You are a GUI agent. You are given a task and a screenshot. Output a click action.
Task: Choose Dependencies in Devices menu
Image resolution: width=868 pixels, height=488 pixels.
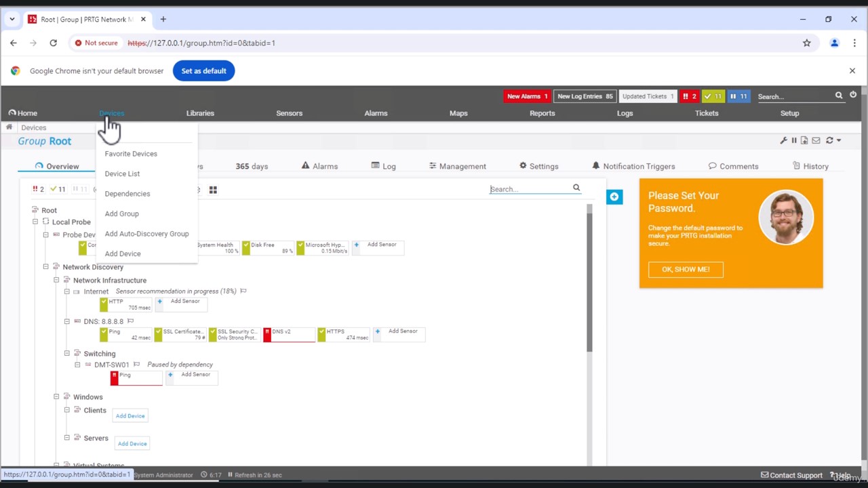coord(127,194)
